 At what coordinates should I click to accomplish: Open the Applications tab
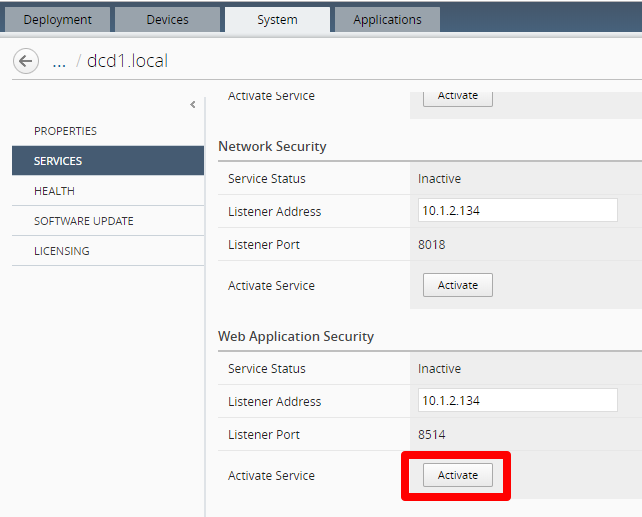click(x=387, y=20)
